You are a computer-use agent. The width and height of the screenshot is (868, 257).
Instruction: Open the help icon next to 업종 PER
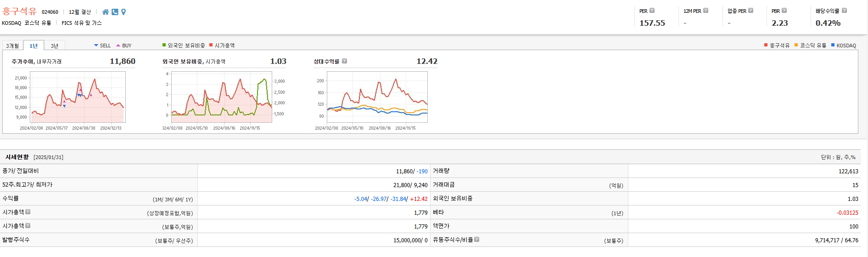[x=750, y=11]
